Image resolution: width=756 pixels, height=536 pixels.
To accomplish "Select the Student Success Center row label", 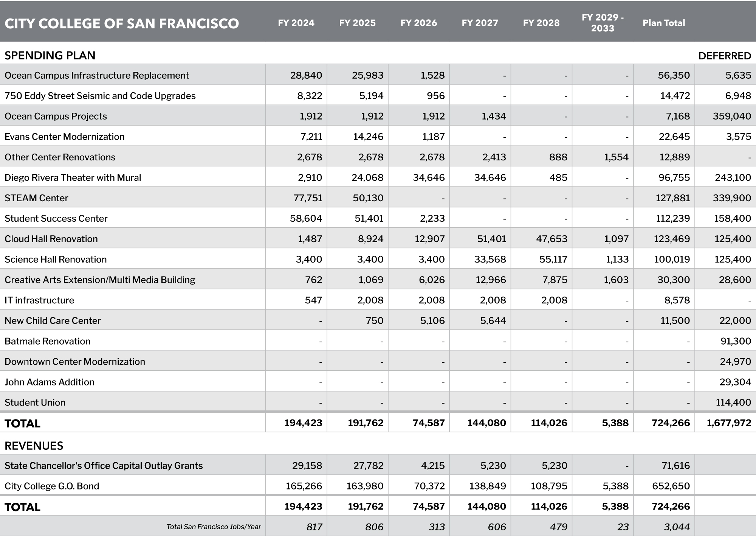I will pos(56,218).
